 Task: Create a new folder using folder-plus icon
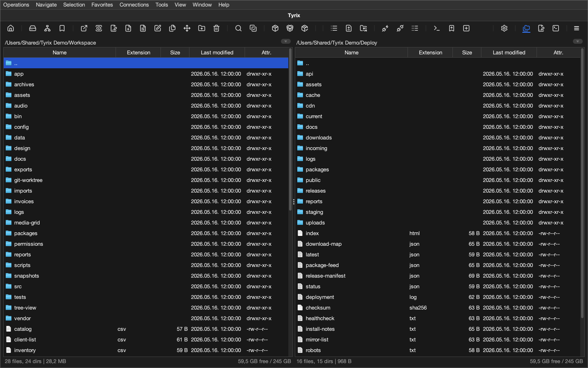(202, 28)
